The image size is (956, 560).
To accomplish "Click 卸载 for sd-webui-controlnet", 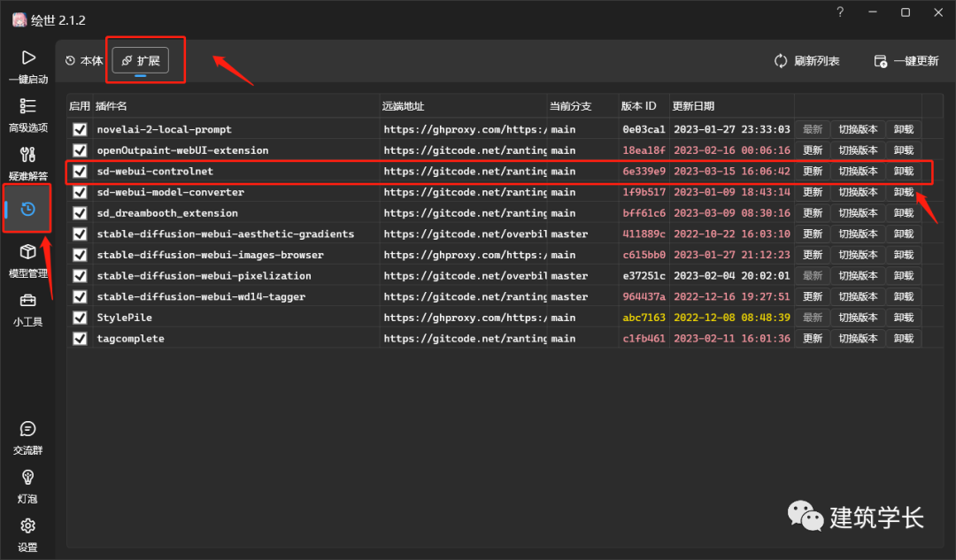I will (x=904, y=172).
